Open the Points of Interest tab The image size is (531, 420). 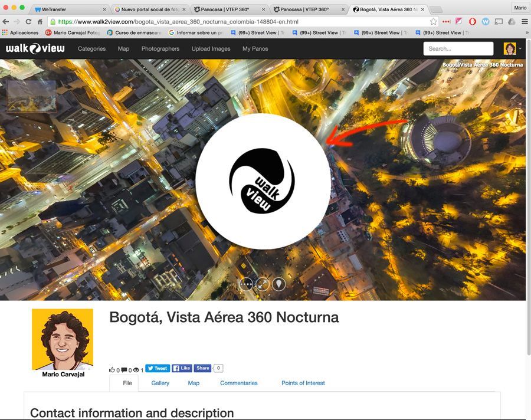coord(303,383)
